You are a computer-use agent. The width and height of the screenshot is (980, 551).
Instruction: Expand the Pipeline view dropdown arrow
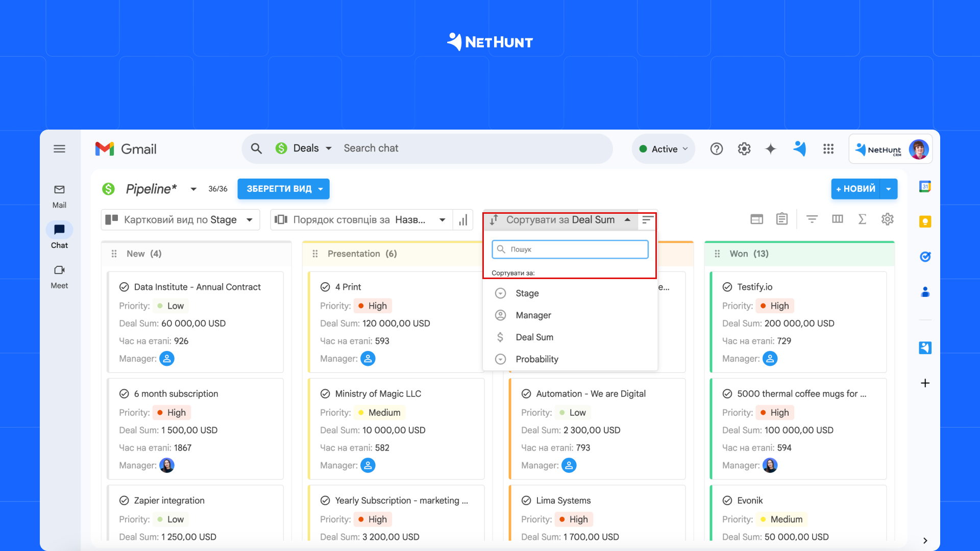click(193, 189)
